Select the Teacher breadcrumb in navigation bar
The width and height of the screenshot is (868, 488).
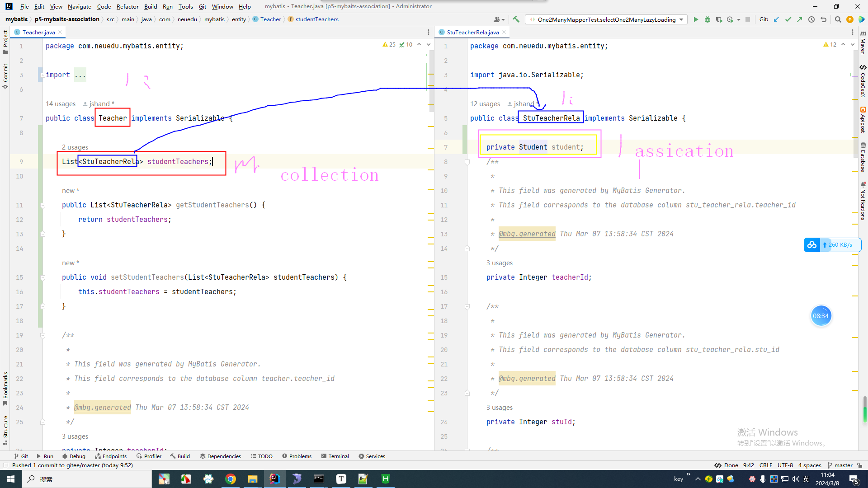click(270, 19)
